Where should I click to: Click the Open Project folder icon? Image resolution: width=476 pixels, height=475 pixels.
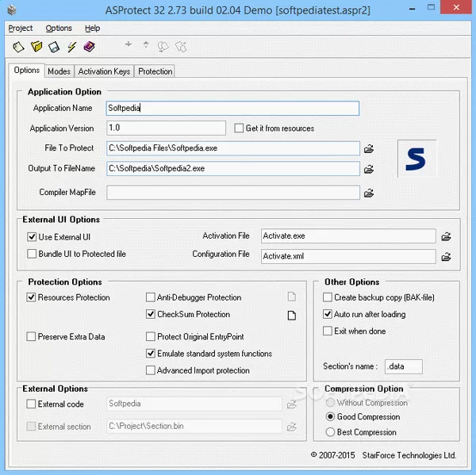[x=36, y=47]
